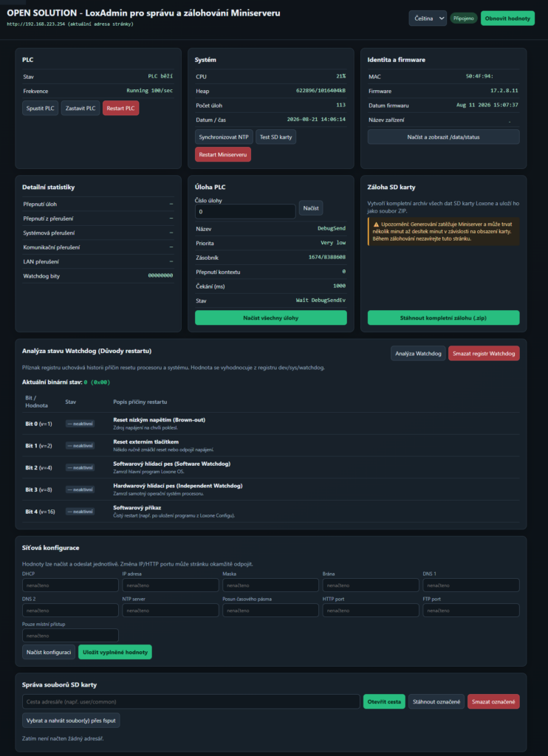Click Stáhnout kompletní zálohu (.zip)

(x=443, y=317)
